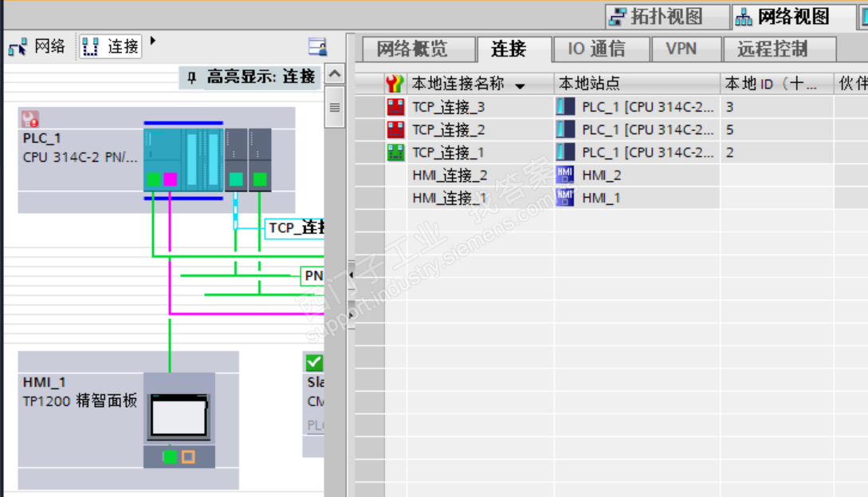Select the 连接 tab in the table panel
Screen dimensions: 868x497
point(513,49)
